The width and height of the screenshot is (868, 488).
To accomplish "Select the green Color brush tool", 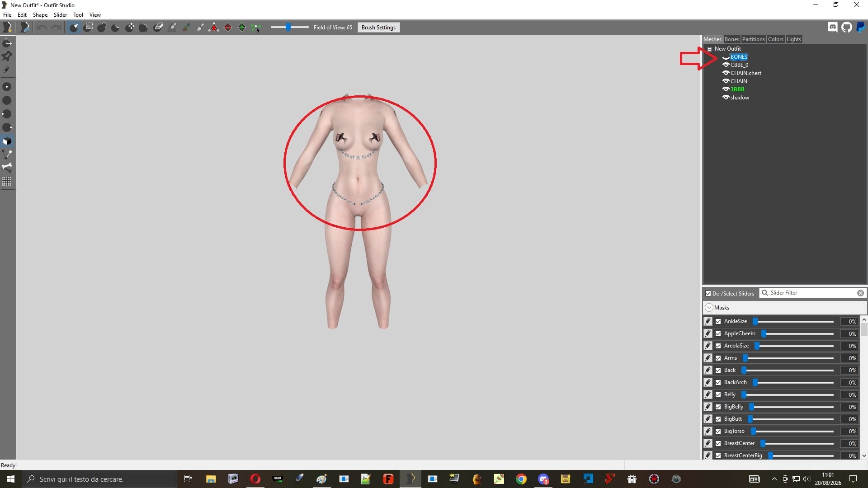I will point(186,28).
